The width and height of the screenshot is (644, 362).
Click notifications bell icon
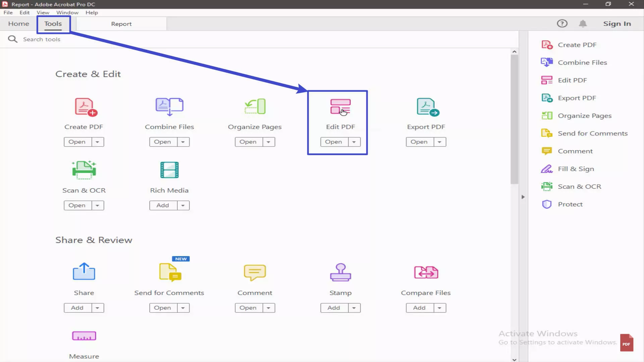tap(583, 24)
